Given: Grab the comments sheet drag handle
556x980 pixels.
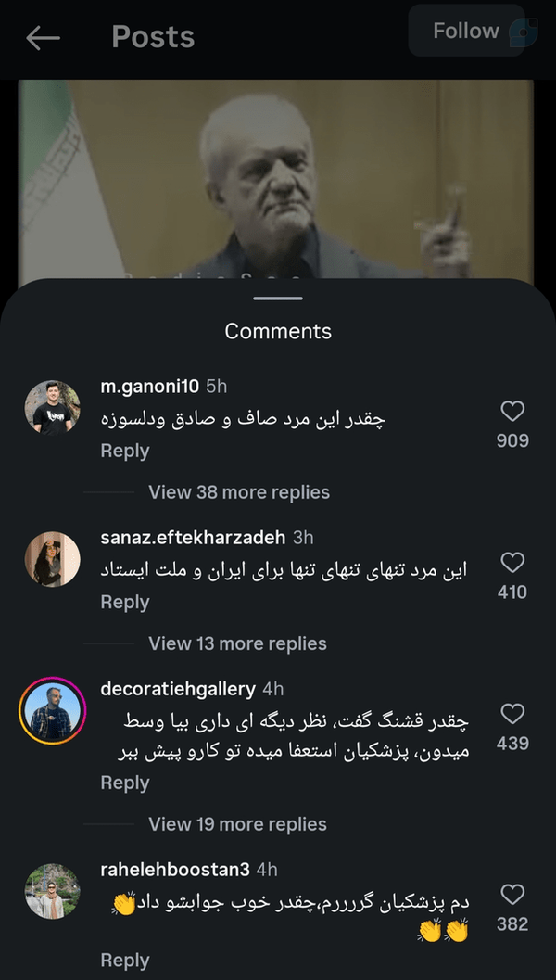Looking at the screenshot, I should click(278, 299).
